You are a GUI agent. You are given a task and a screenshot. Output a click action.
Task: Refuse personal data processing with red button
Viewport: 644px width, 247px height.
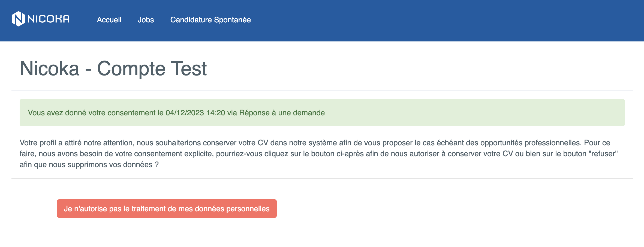coord(167,209)
